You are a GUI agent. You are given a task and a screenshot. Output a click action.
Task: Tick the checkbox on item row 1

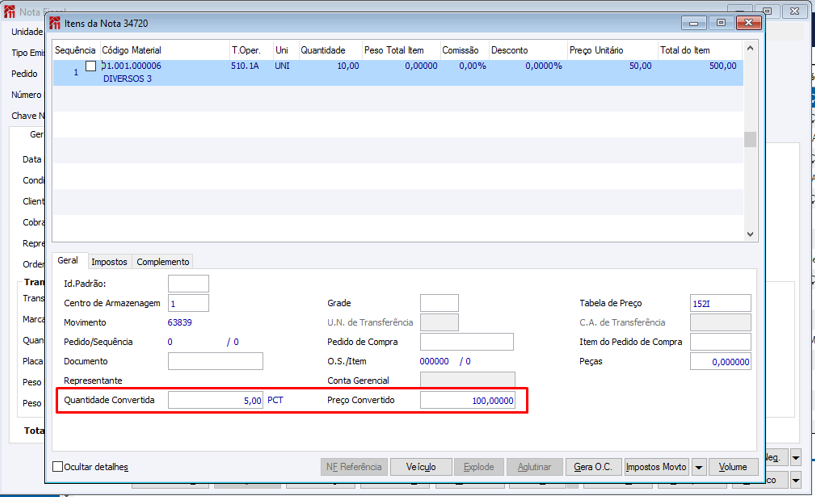(x=91, y=66)
